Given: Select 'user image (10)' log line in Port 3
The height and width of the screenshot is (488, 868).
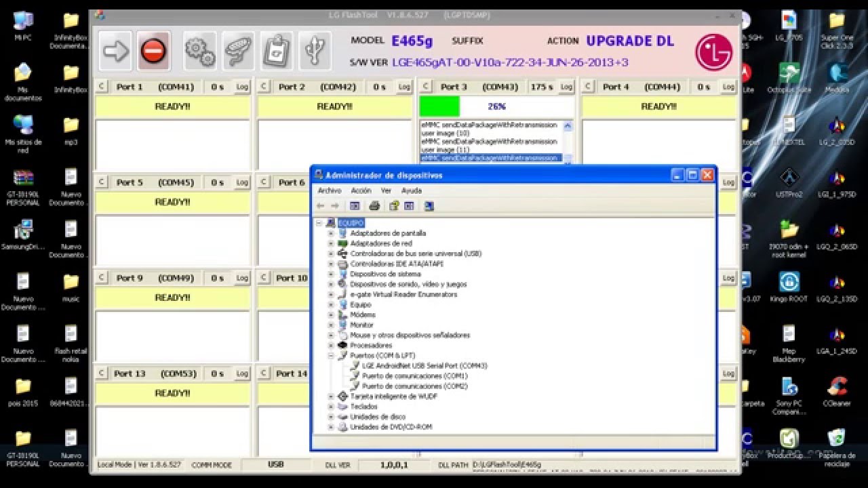Looking at the screenshot, I should coord(445,134).
